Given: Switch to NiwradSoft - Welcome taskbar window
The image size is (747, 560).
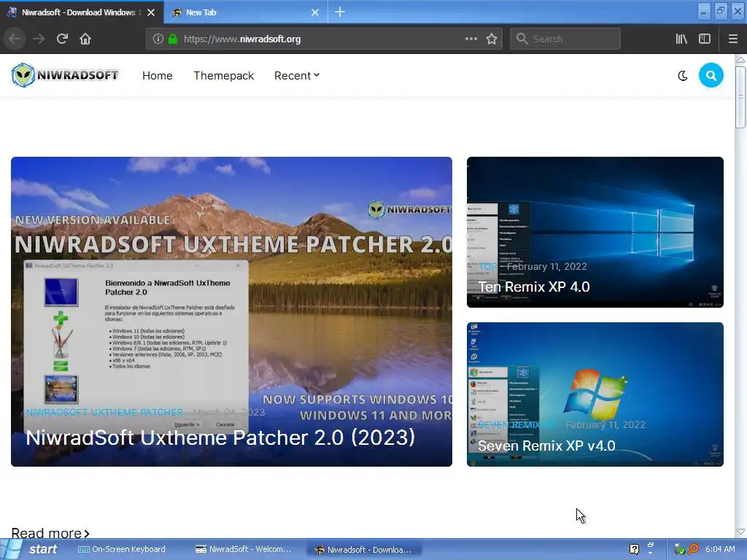Looking at the screenshot, I should coord(244,549).
